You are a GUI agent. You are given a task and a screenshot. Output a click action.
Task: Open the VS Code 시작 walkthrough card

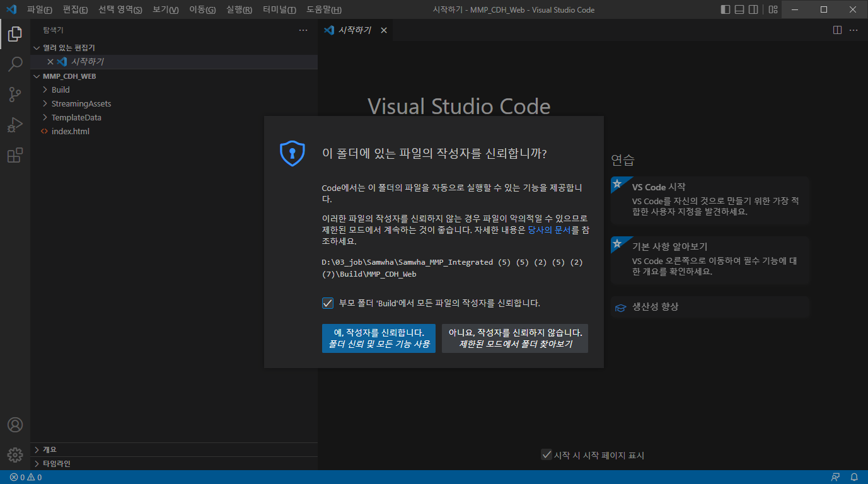click(x=710, y=201)
